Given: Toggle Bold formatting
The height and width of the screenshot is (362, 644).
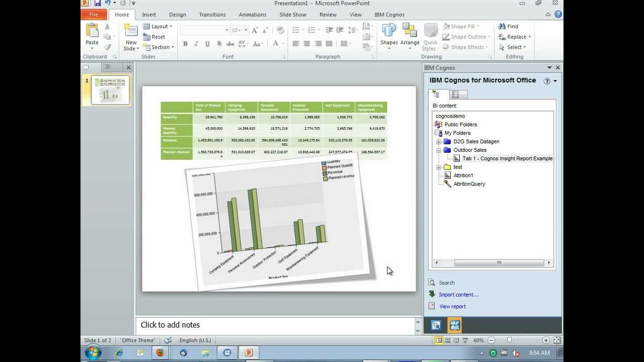Looking at the screenshot, I should [x=185, y=44].
